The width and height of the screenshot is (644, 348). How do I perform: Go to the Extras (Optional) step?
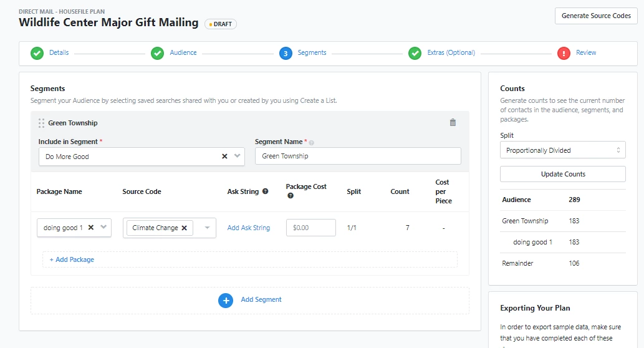(x=451, y=52)
